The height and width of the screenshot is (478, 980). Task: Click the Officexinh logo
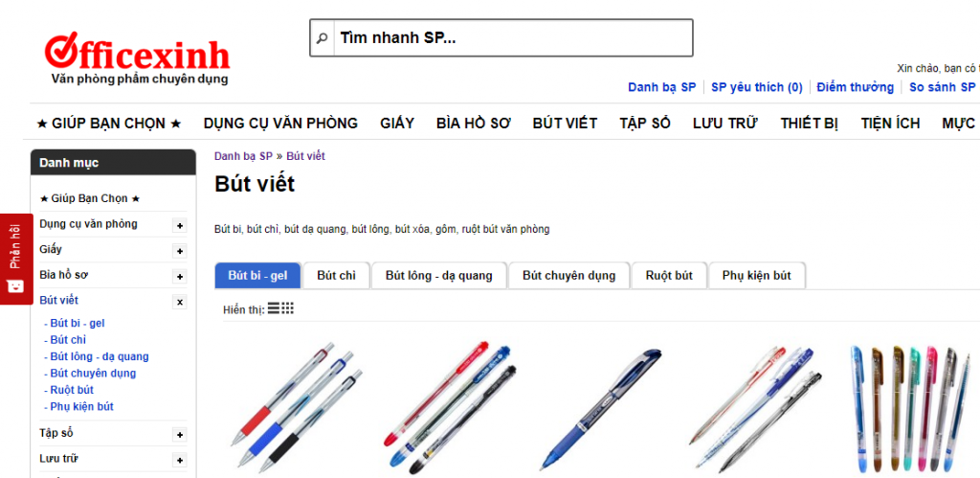137,57
